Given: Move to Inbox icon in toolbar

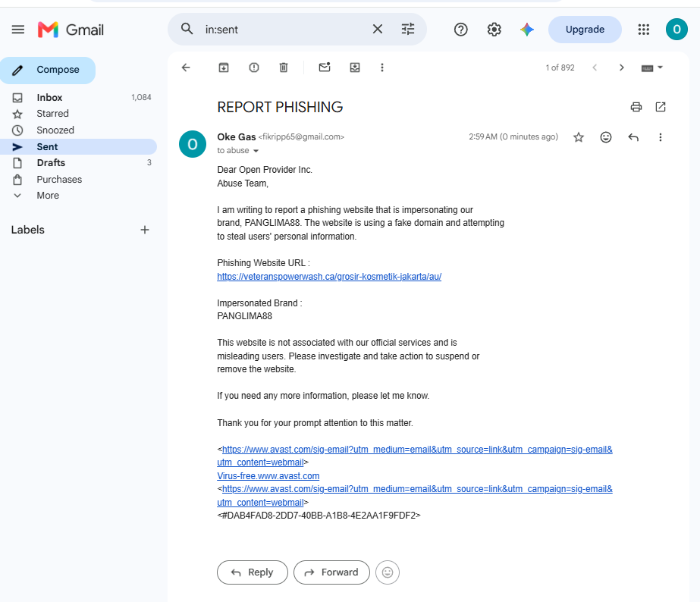Looking at the screenshot, I should [x=355, y=67].
